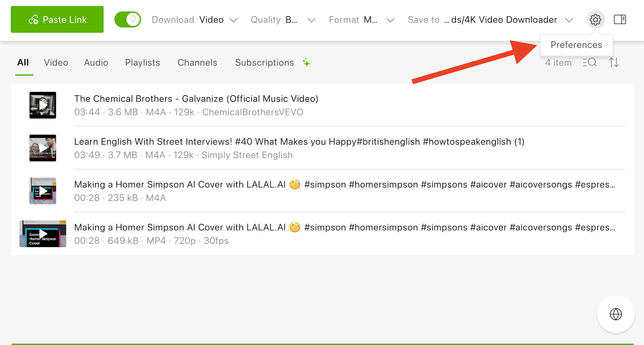The image size is (644, 345).
Task: Open the Download Video dropdown
Action: pos(194,20)
